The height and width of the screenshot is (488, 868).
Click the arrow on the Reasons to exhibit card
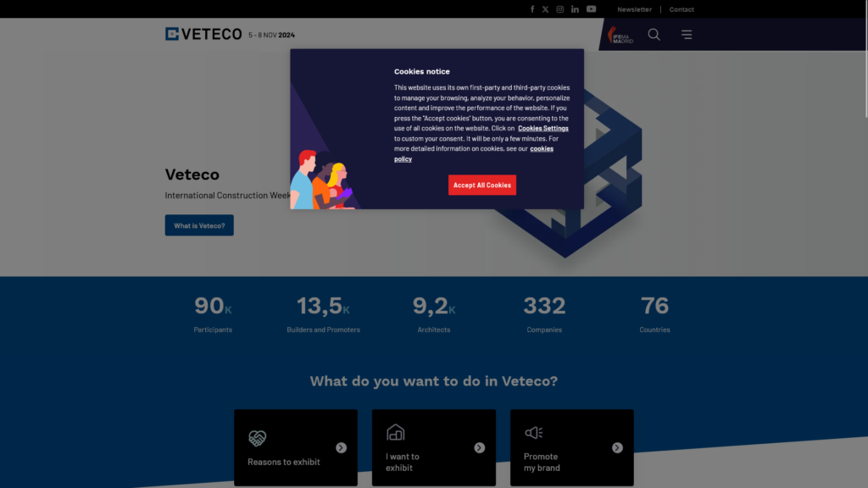(x=341, y=447)
